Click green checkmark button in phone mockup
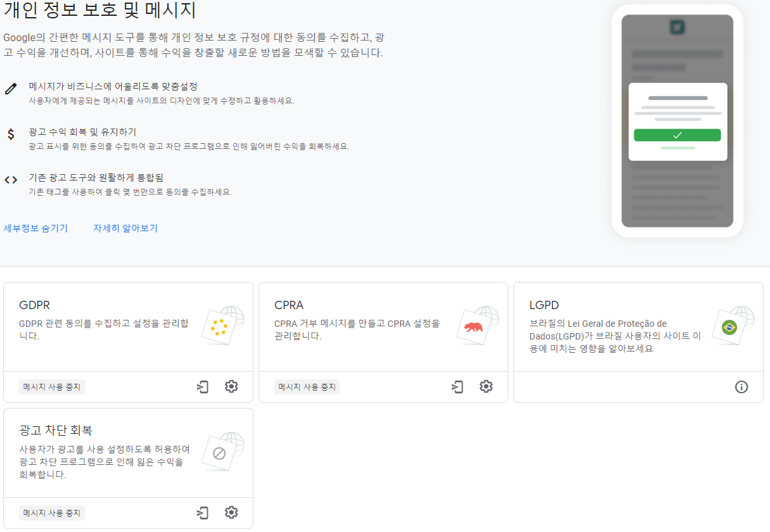 [x=677, y=135]
